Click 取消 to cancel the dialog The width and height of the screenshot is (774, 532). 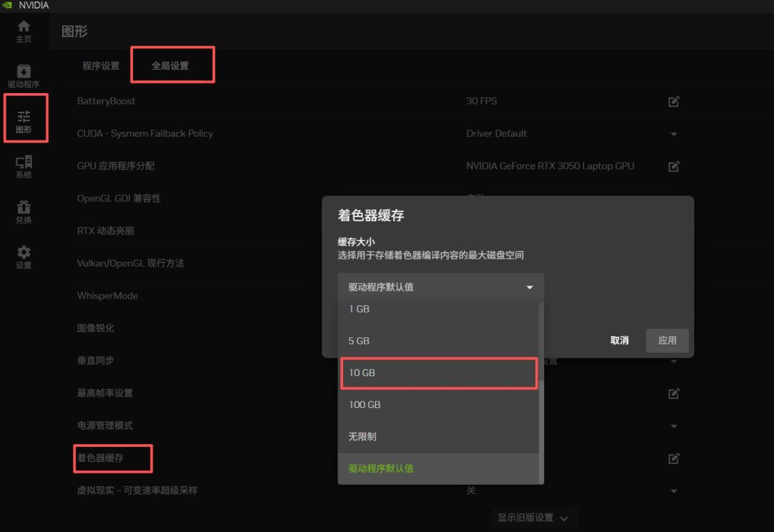[619, 340]
